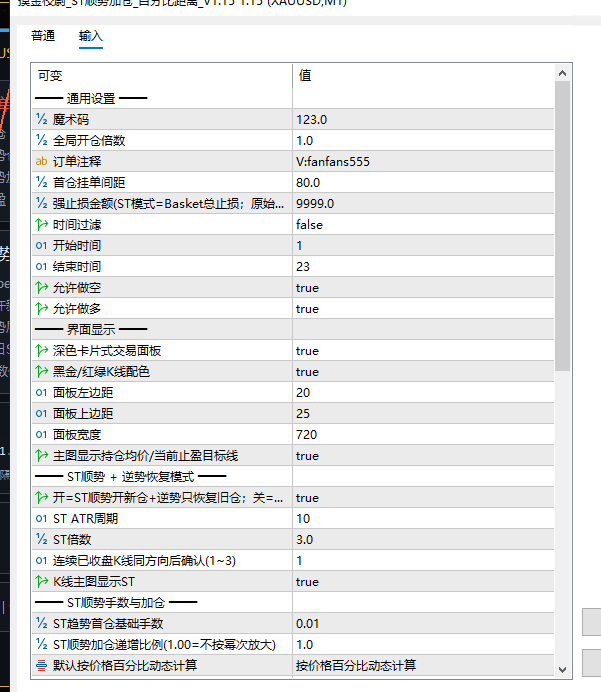The height and width of the screenshot is (692, 601).
Task: Edit the 强止损金额 value 9999.0
Action: coord(423,203)
